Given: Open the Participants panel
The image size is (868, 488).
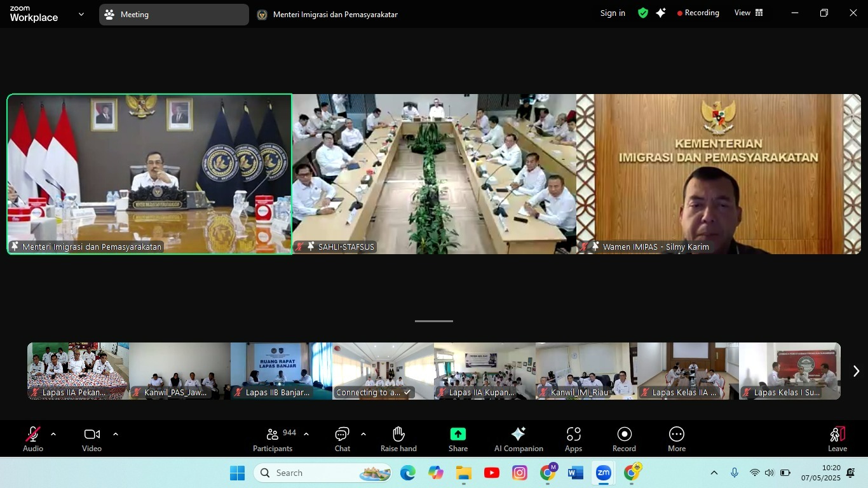Looking at the screenshot, I should [273, 439].
